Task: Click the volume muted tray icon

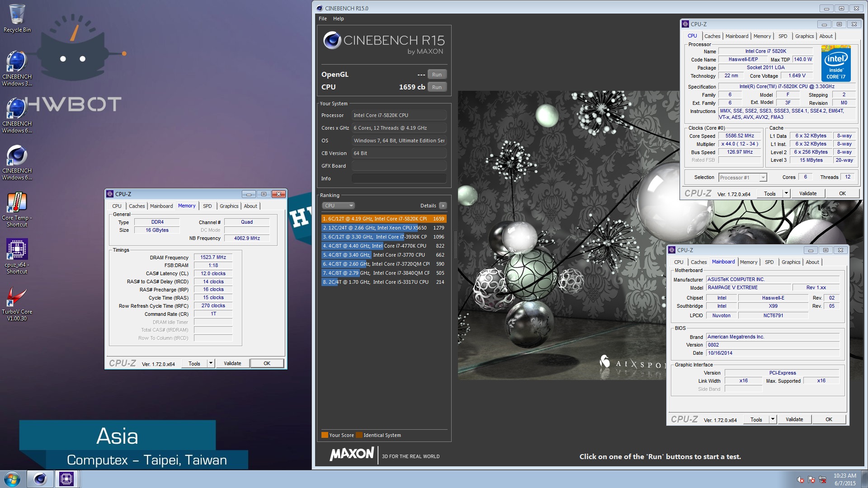Action: pyautogui.click(x=800, y=479)
